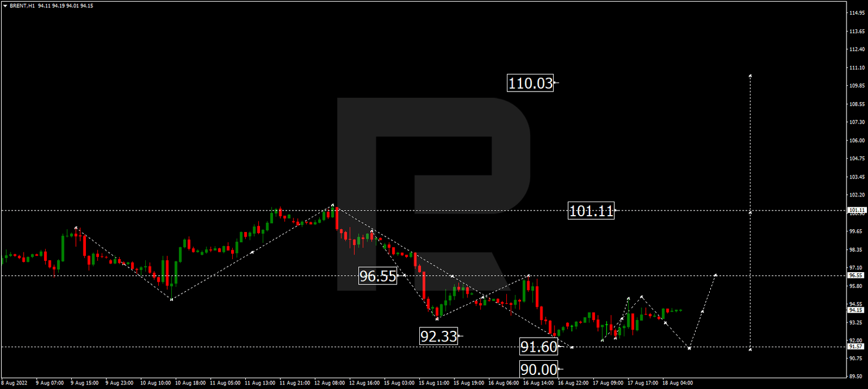Select the boxed 90.00 price label
868x389 pixels.
539,369
